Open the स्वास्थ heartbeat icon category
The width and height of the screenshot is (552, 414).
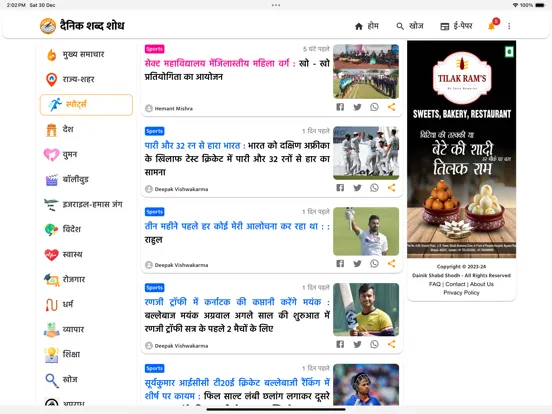pos(51,255)
